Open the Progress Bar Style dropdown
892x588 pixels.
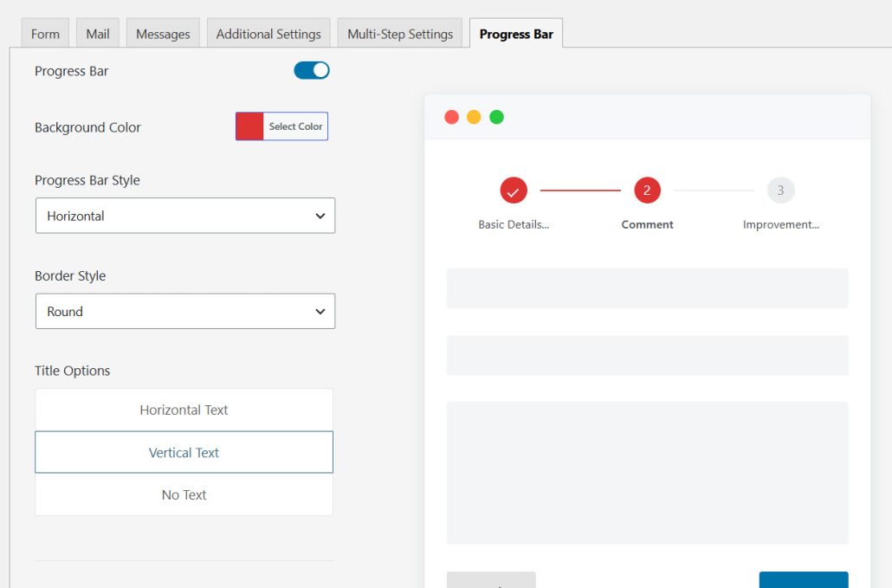coord(185,216)
